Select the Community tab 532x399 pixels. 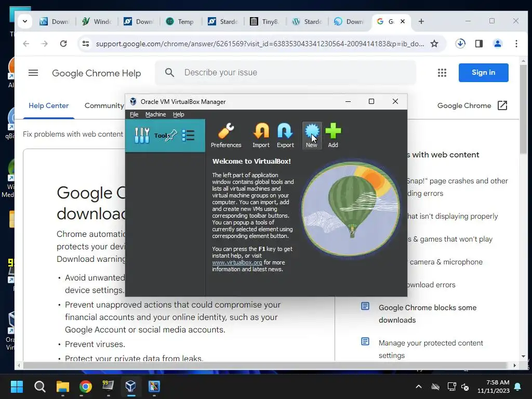(104, 105)
